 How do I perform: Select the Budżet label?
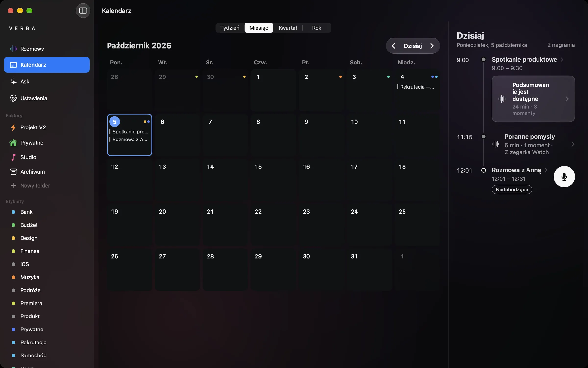coord(29,225)
